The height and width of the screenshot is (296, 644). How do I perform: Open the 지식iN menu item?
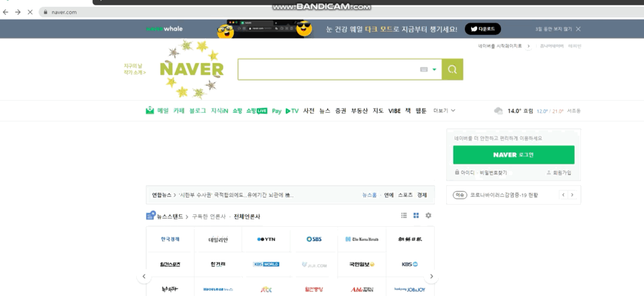click(219, 111)
